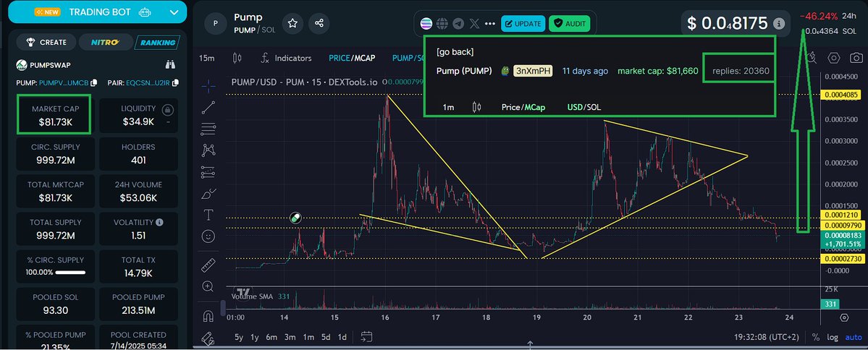Click the Volatility info icon
The width and height of the screenshot is (868, 350).
[159, 222]
